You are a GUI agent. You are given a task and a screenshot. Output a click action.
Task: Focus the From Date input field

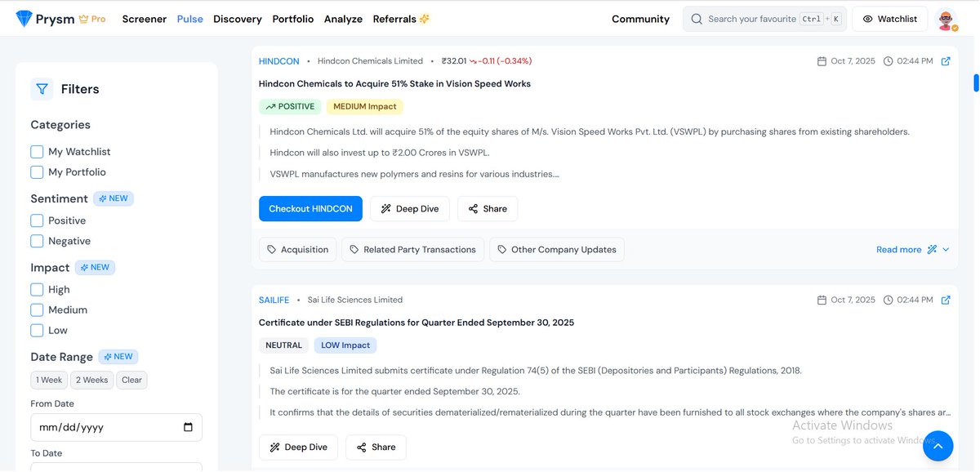[116, 427]
